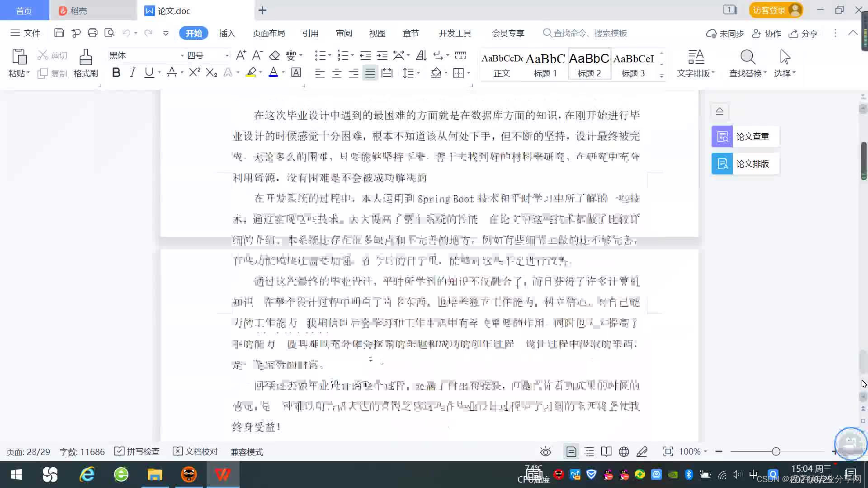
Task: Toggle 拼写检查 spell check in status bar
Action: tap(137, 452)
